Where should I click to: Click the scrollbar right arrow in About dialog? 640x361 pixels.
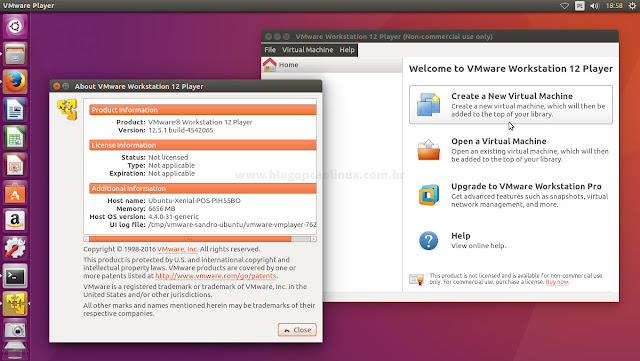coord(313,239)
